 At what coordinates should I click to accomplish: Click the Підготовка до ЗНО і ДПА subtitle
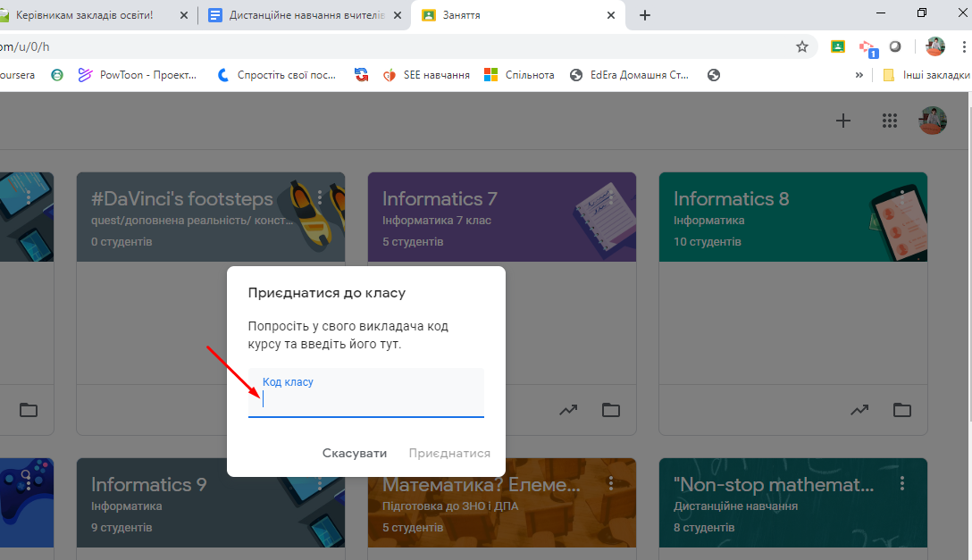450,506
